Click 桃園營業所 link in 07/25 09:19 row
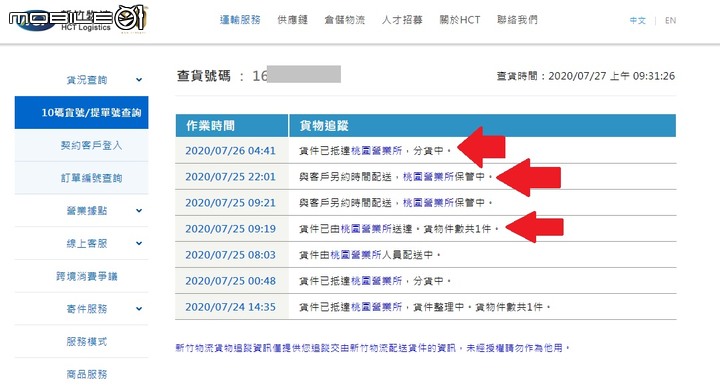 [366, 229]
